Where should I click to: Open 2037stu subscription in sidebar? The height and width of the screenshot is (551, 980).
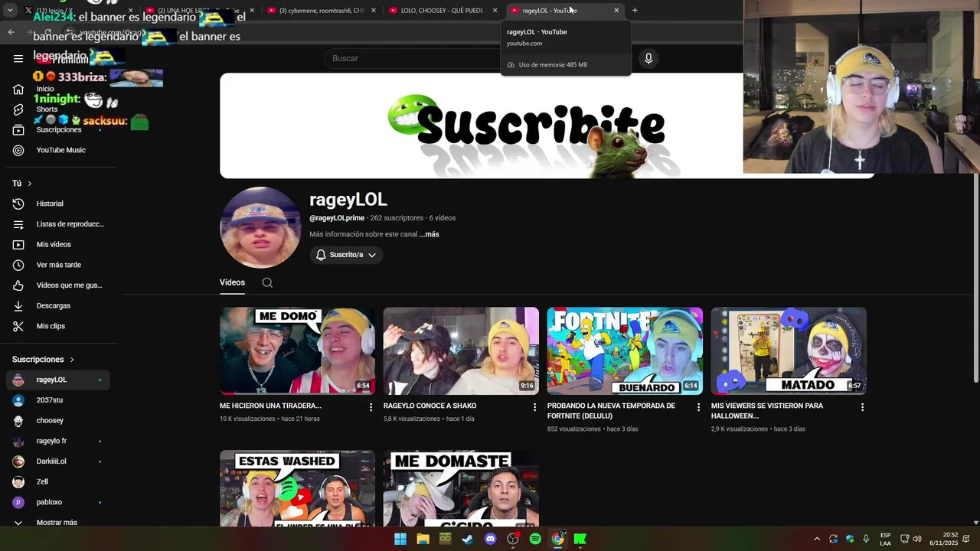[x=58, y=400]
